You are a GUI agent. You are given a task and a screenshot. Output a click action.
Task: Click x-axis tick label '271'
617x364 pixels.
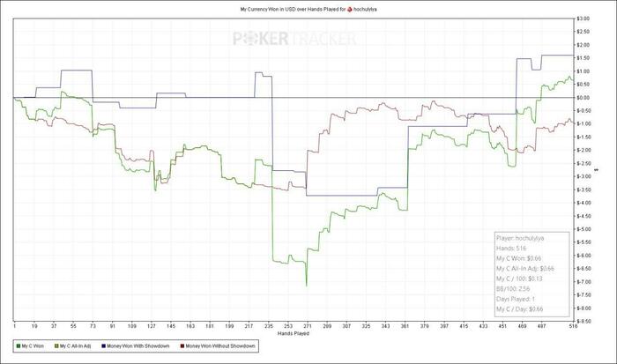click(x=308, y=326)
